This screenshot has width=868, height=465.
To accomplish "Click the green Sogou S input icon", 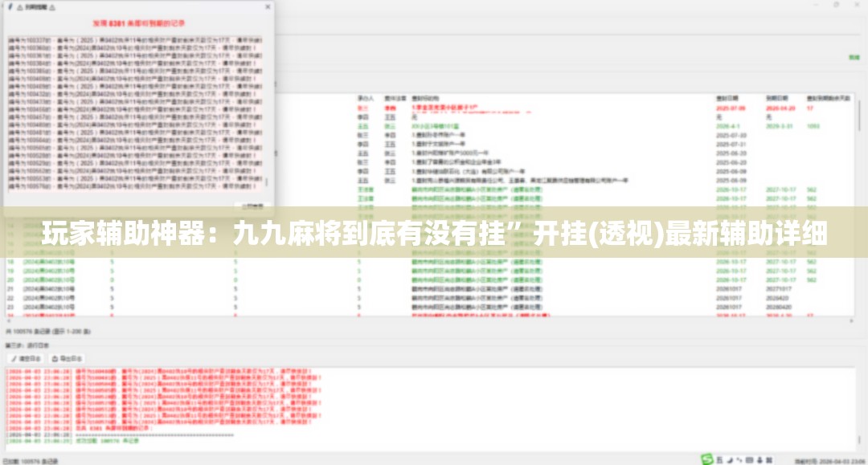I will pyautogui.click(x=707, y=459).
